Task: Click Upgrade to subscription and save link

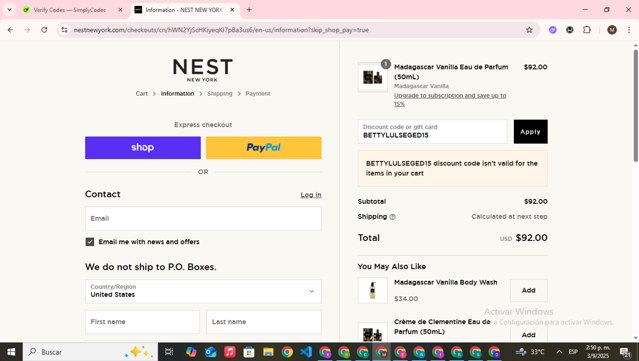Action: 450,99
